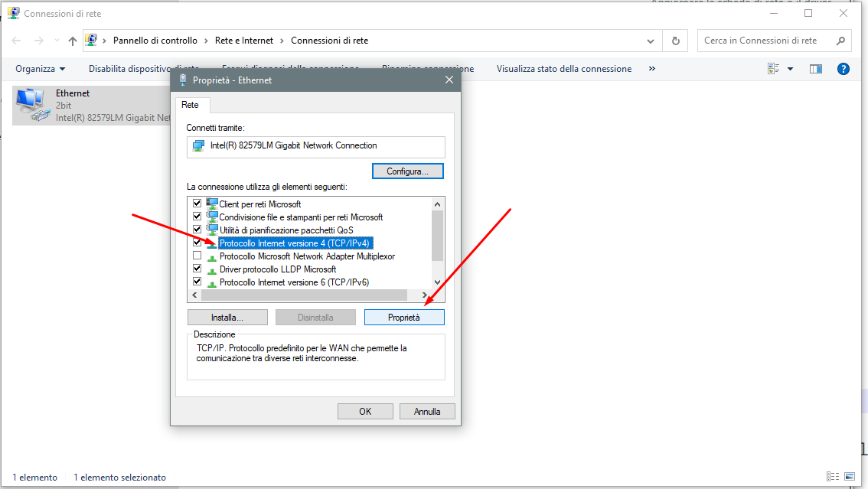This screenshot has width=868, height=489.
Task: Click the horizontal scroll right arrow
Action: (425, 295)
